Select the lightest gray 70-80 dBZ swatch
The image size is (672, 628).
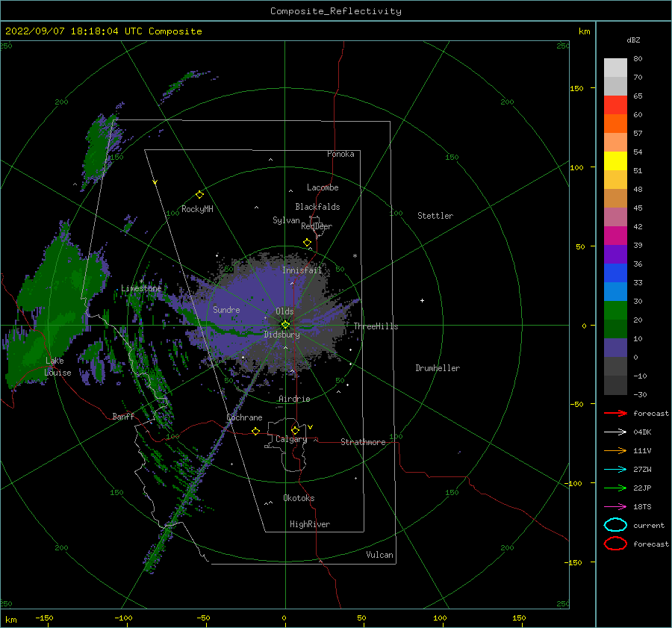(615, 68)
